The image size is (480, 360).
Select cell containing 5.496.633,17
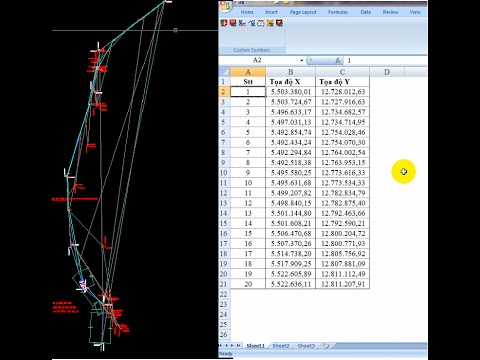290,112
